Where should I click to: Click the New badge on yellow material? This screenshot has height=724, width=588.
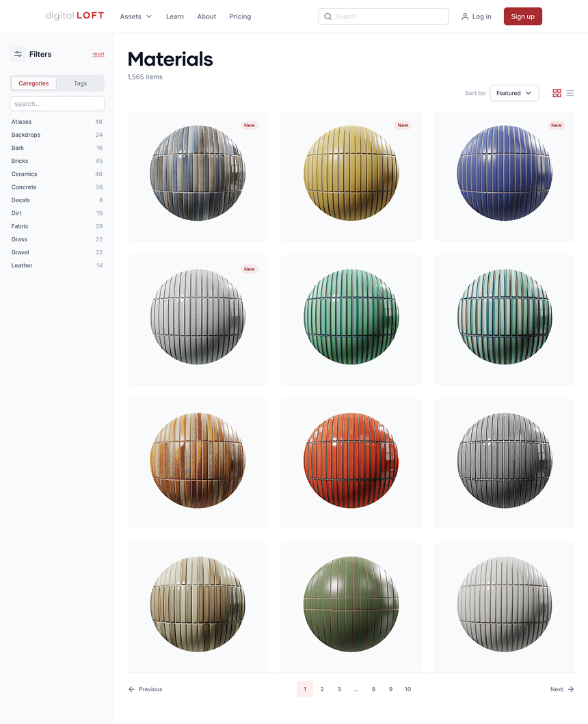[403, 126]
